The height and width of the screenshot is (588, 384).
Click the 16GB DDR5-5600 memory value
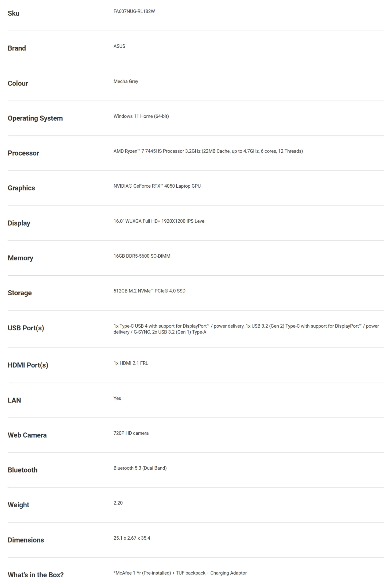[142, 256]
